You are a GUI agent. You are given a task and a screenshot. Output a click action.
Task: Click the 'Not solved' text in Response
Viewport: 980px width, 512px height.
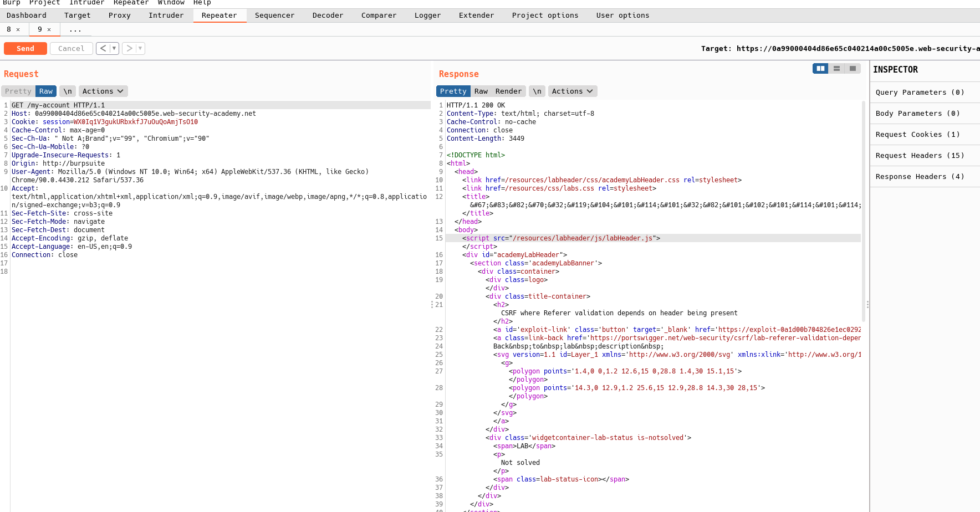point(520,463)
